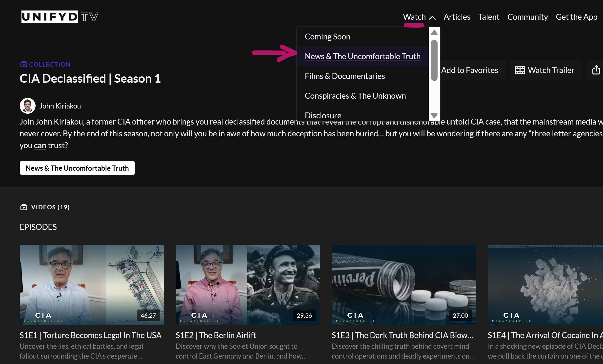Click title S1E2 | The Berlin Airlift
This screenshot has width=603, height=364.
(x=216, y=335)
